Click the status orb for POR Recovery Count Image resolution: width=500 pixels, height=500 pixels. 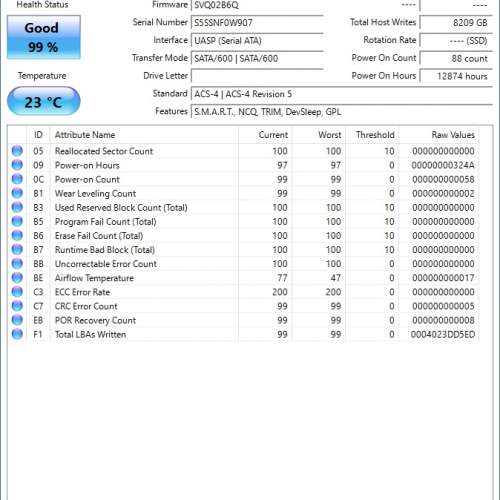[17, 320]
